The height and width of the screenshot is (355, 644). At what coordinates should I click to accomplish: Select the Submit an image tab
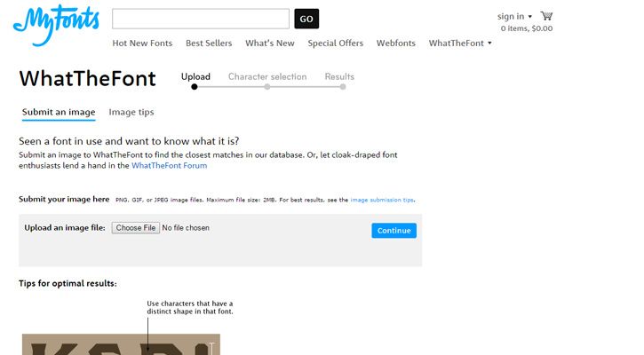tap(59, 112)
